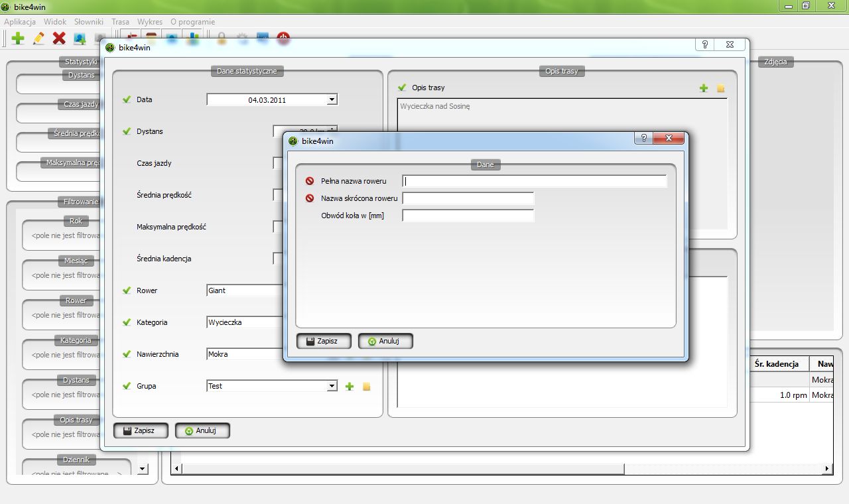
Task: Open the Grupa dropdown showing Test
Action: (332, 386)
